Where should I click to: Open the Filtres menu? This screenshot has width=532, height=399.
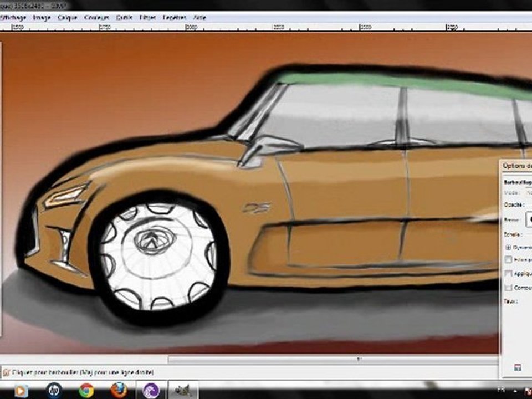(147, 17)
